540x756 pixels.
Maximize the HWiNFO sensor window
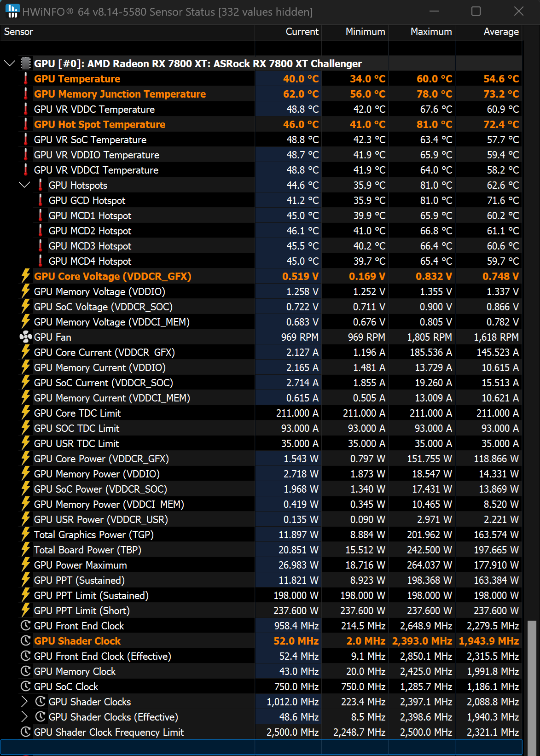tap(476, 11)
